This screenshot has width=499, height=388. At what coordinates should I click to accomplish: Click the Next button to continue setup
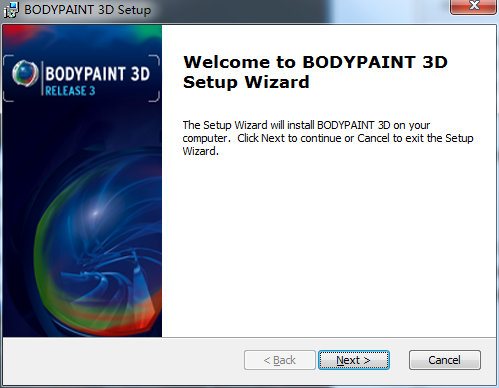[354, 360]
